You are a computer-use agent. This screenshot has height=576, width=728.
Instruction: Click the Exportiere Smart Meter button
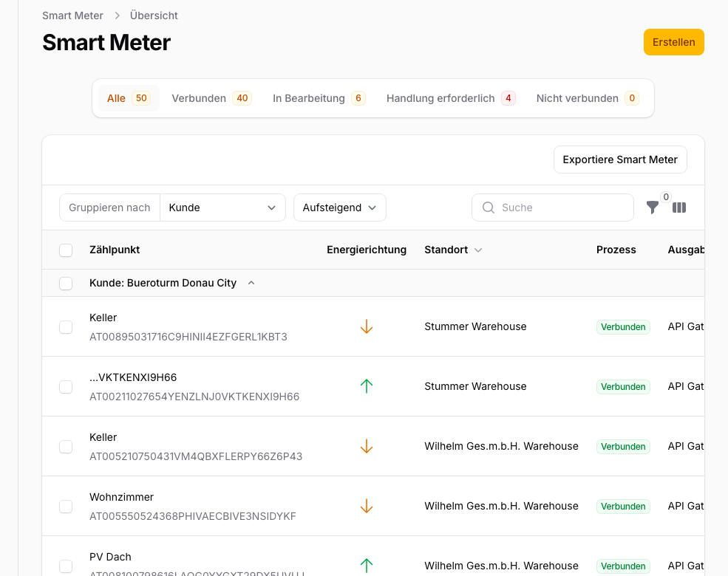coord(620,159)
